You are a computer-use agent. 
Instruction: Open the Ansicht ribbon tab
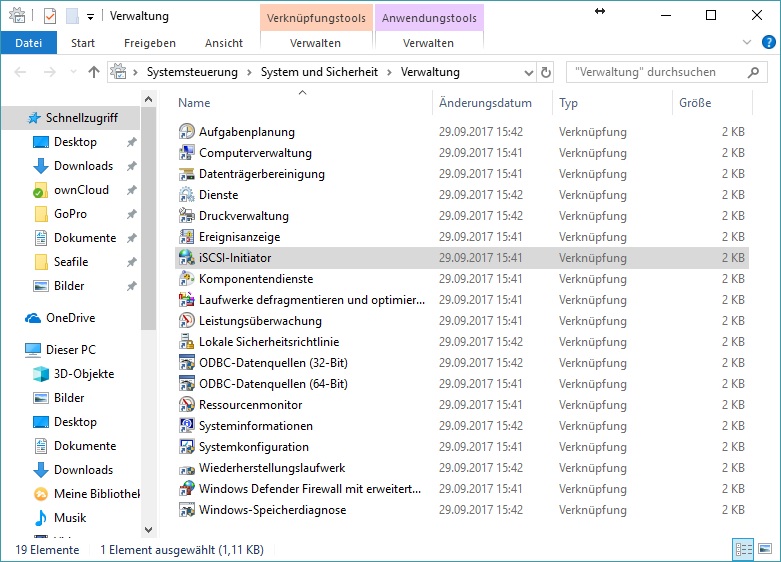pos(224,43)
